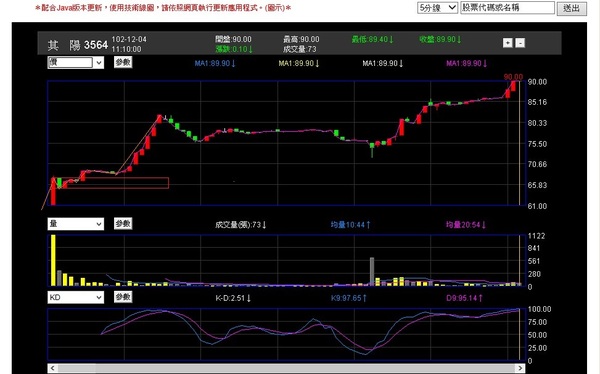Click the blue MA1:89.90 label

click(215, 64)
